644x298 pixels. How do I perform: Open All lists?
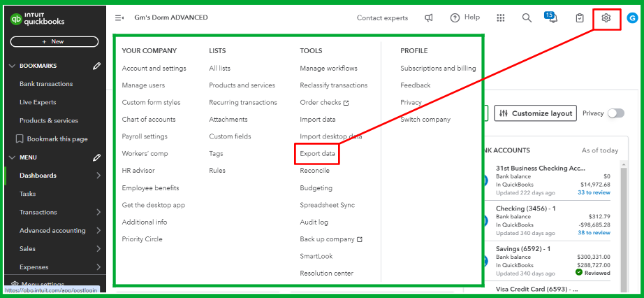220,69
